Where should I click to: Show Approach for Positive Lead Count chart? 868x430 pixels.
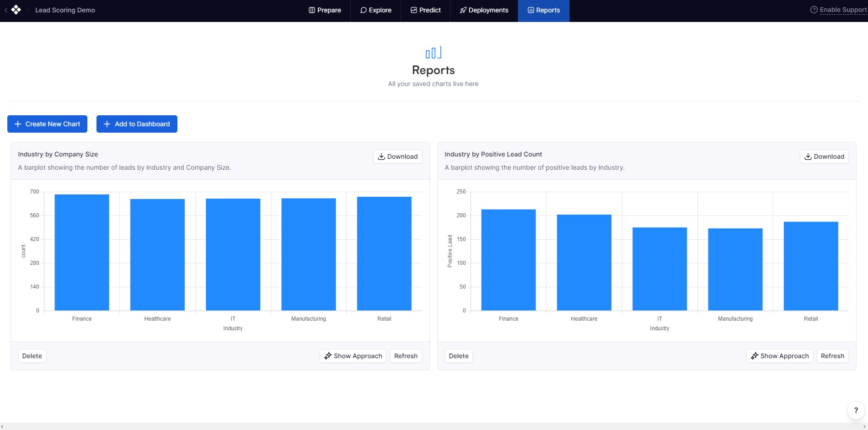pyautogui.click(x=780, y=356)
